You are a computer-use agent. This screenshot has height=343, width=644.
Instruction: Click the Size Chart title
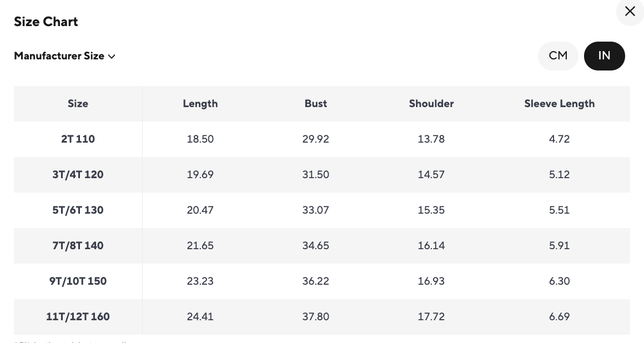[46, 22]
